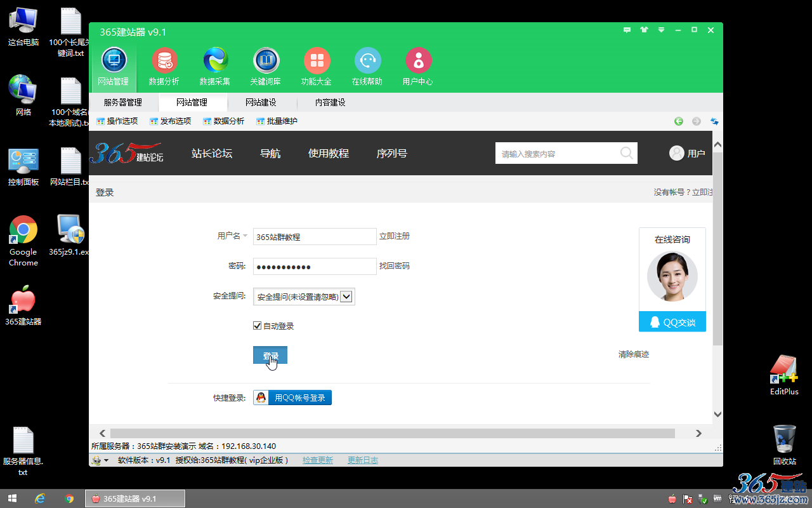The width and height of the screenshot is (812, 508).
Task: Open 这台电脑 desktop icon
Action: point(23,27)
